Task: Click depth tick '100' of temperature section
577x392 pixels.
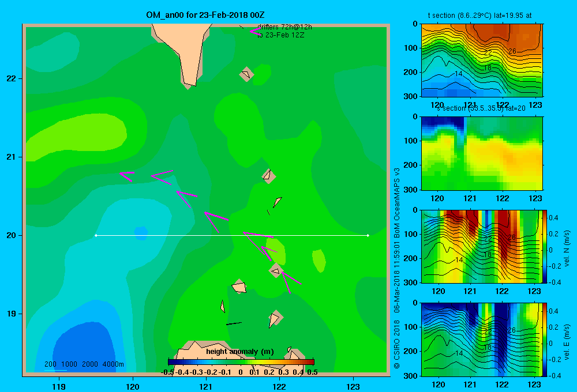Action: [x=412, y=48]
